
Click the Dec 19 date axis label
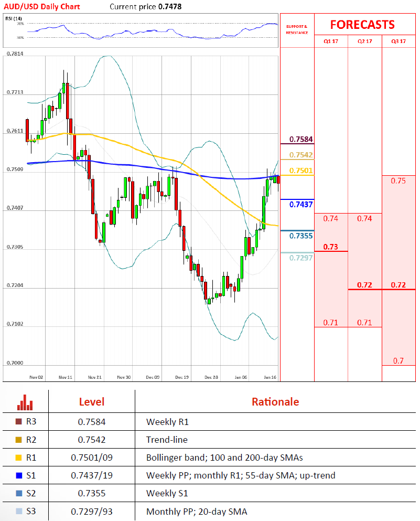182,377
